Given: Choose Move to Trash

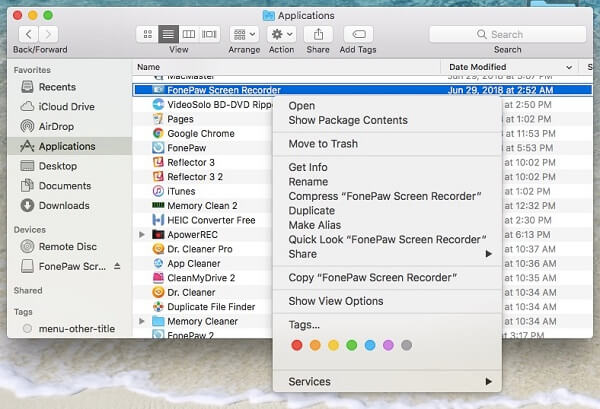Looking at the screenshot, I should coord(387,144).
